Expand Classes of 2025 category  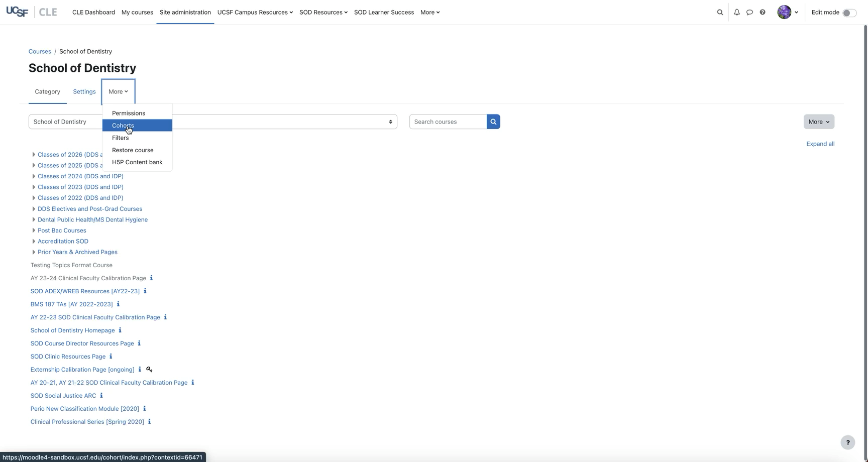34,165
